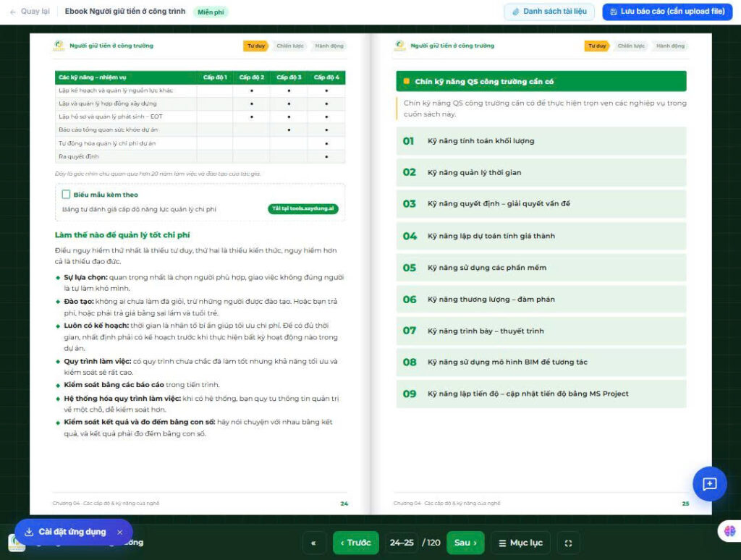Click table row 'Tự động hóa quản lý chi phí dự án'
The image size is (741, 560).
click(x=200, y=143)
